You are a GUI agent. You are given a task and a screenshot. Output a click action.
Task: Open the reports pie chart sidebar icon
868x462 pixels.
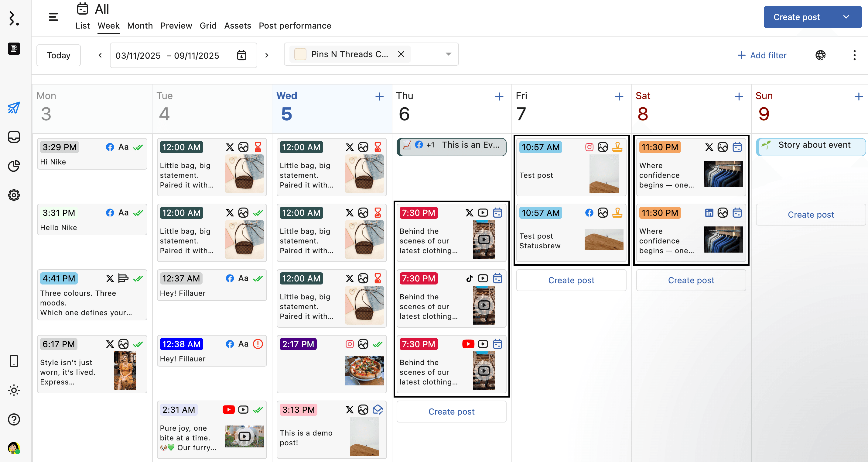pyautogui.click(x=14, y=166)
